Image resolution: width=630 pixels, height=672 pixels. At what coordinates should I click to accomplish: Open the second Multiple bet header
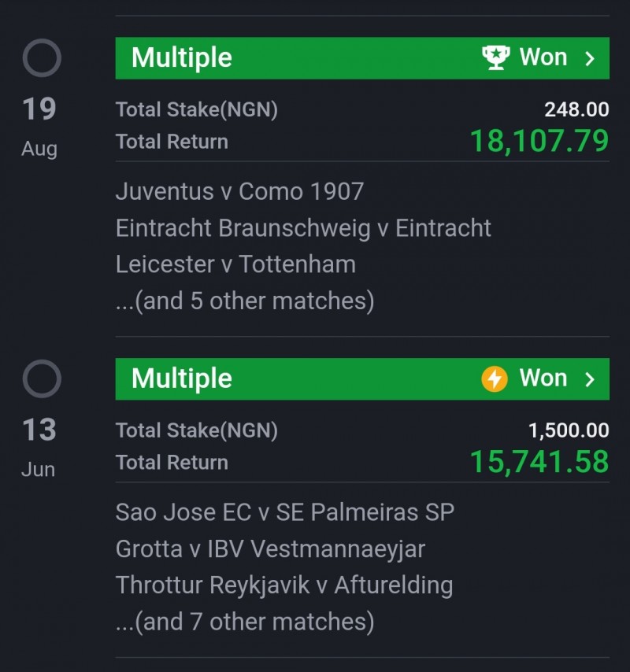click(362, 378)
